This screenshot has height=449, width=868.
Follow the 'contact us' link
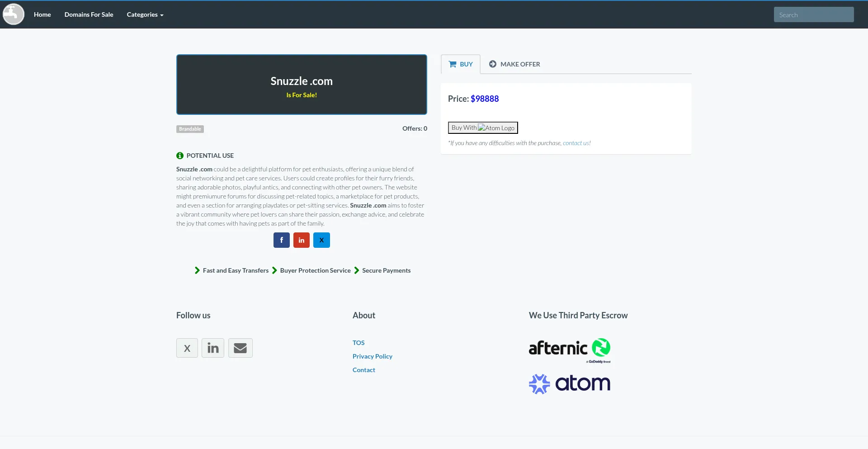tap(576, 143)
